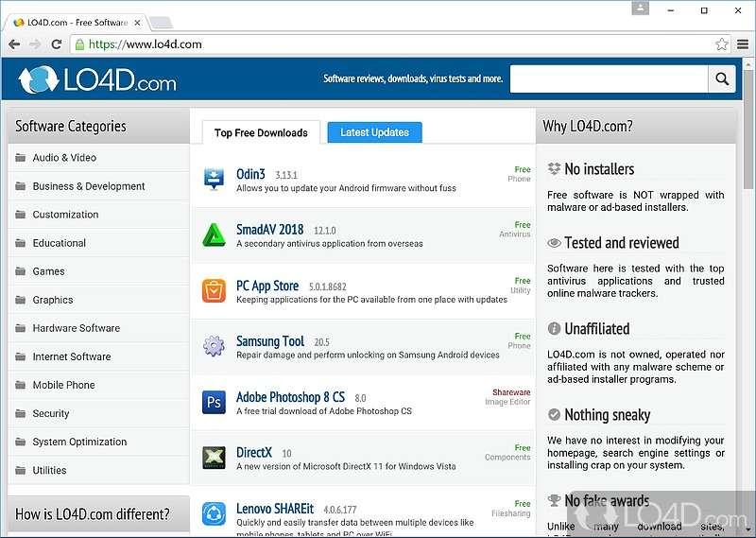Click the Odin3 app icon
The height and width of the screenshot is (538, 756).
point(215,179)
